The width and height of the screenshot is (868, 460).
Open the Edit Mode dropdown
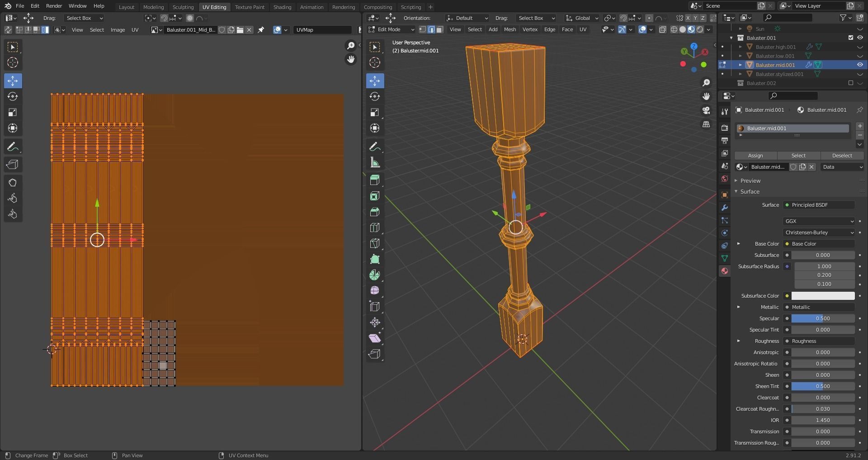(x=392, y=29)
